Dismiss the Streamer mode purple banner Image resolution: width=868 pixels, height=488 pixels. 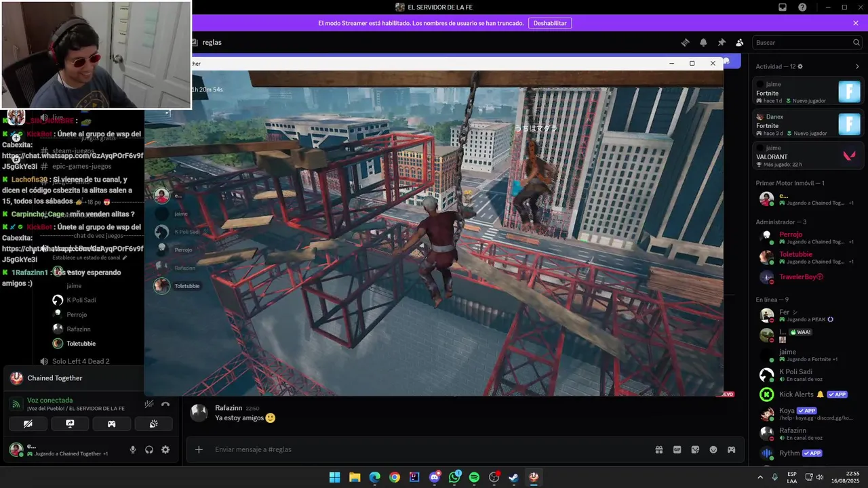(x=856, y=23)
